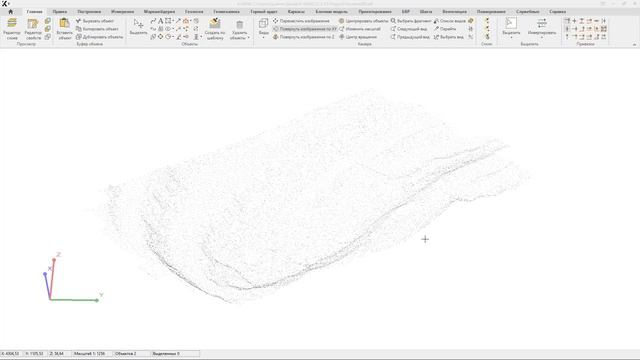Open the Справка ribbon tab
Viewport: 640px width, 360px height.
(557, 11)
